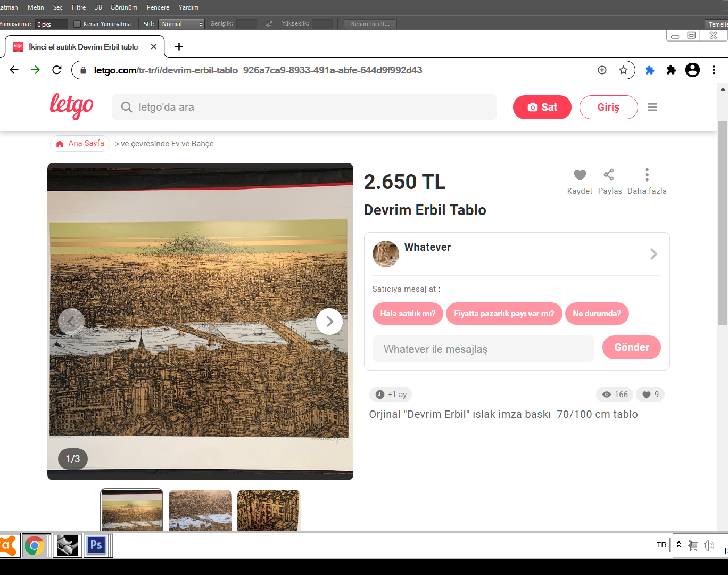Open the Daha fazla three-dot menu
Screen dimensions: 728x575
647,175
